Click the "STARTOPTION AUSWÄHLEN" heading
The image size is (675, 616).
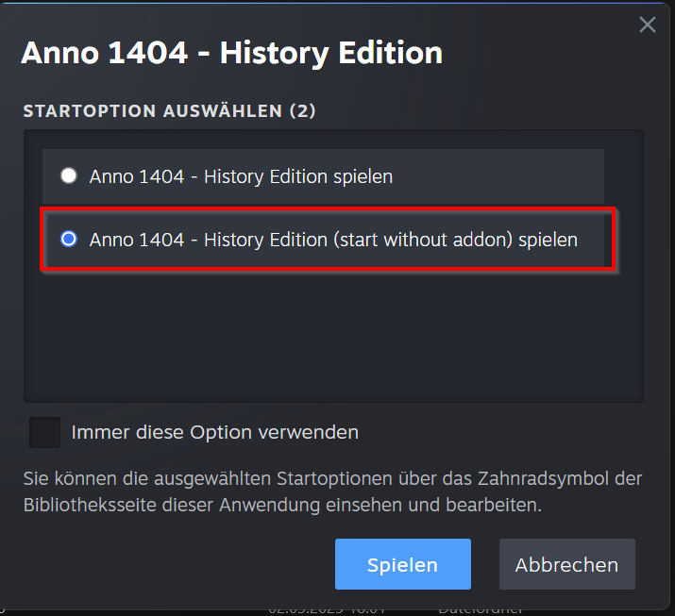(151, 111)
